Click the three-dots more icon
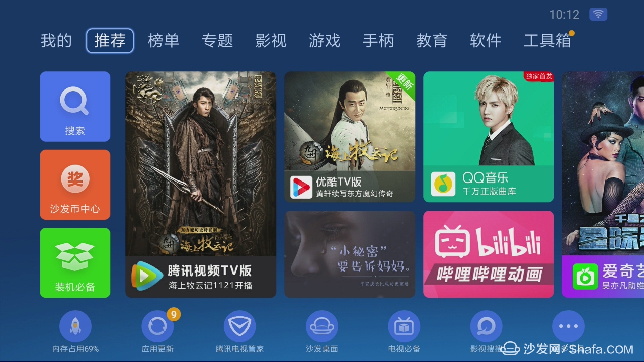The image size is (644, 362). 569,327
